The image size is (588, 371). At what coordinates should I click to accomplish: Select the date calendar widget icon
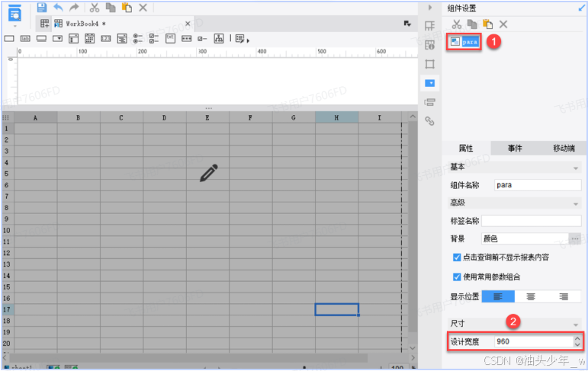pos(90,38)
